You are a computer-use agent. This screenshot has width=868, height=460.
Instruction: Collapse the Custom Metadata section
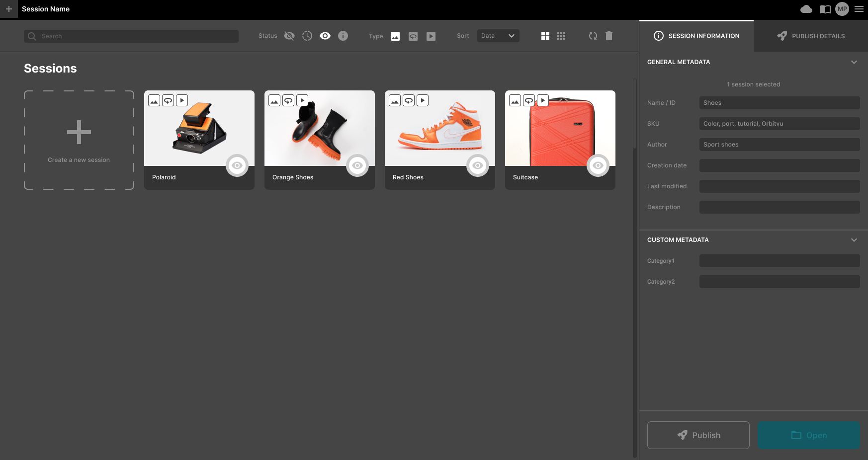(854, 240)
